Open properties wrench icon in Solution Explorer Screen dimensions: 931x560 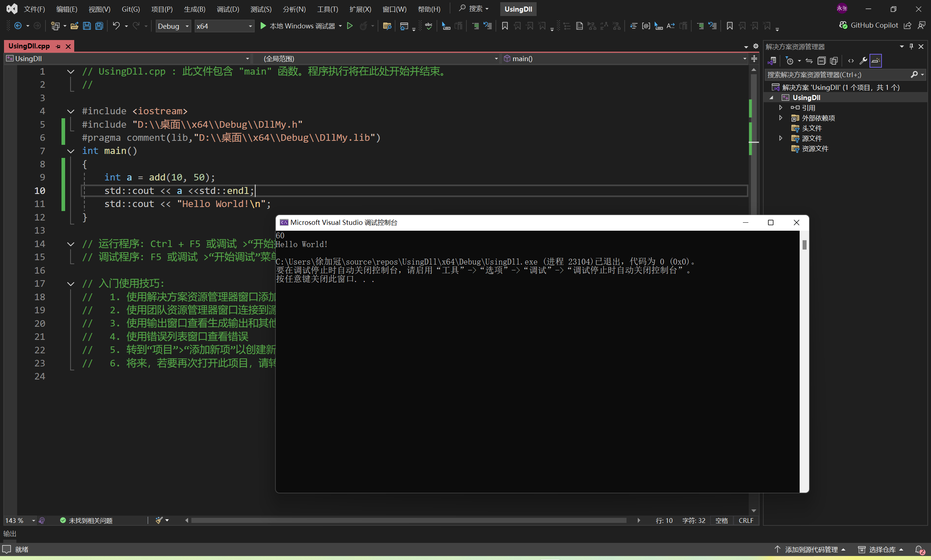pos(863,61)
